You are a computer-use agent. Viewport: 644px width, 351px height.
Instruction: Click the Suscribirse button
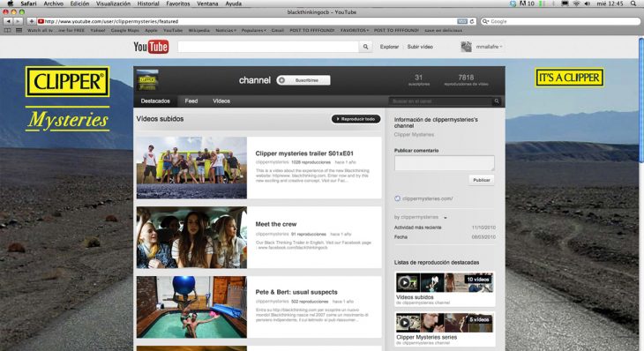click(303, 80)
